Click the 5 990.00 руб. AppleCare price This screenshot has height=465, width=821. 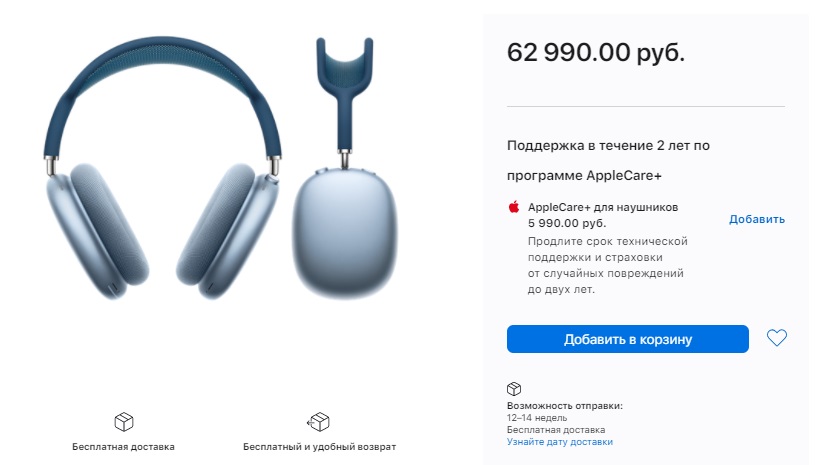click(x=567, y=223)
